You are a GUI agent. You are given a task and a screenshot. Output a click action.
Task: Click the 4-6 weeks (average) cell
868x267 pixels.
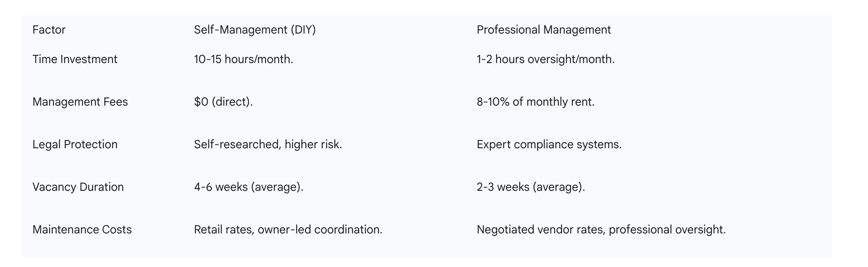point(248,187)
